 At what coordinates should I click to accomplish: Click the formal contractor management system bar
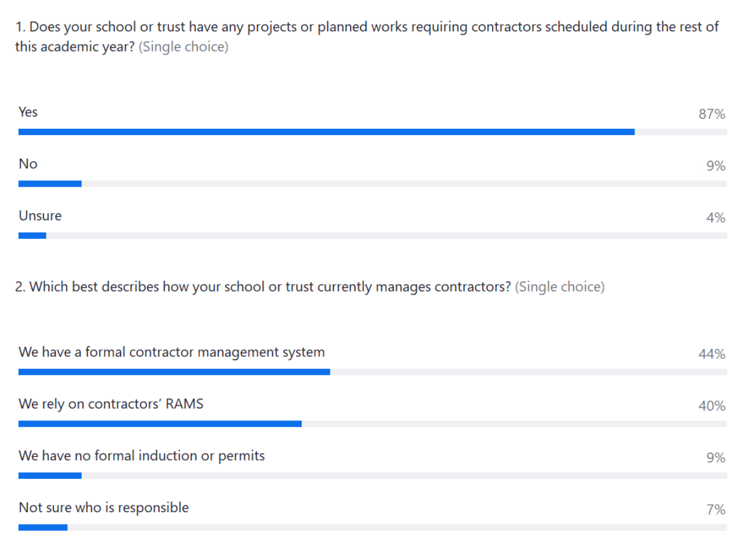pos(174,372)
